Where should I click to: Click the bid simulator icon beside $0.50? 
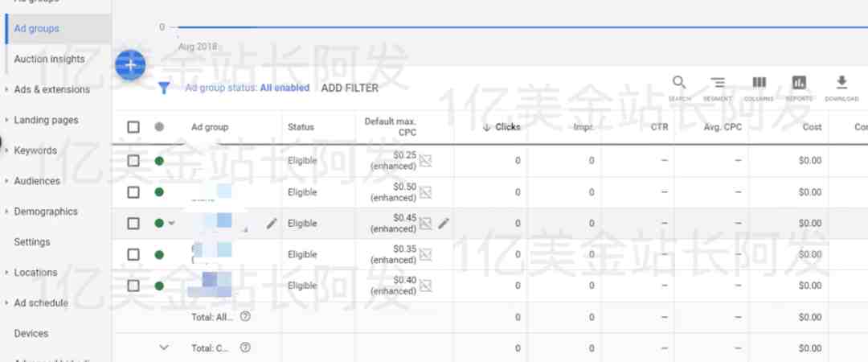(425, 192)
